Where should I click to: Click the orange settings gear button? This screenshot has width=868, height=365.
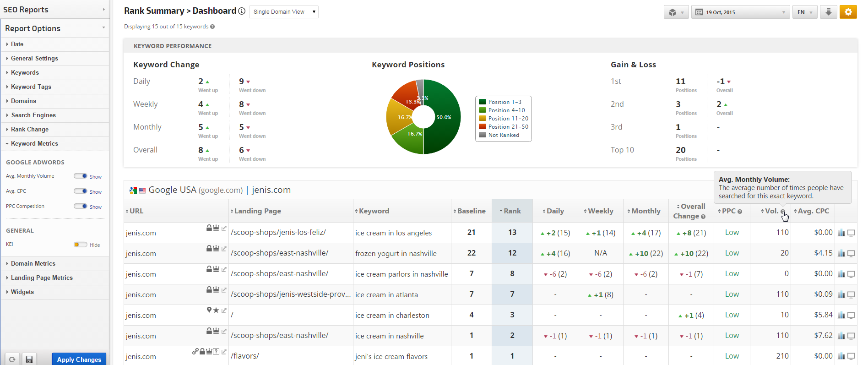(x=848, y=12)
